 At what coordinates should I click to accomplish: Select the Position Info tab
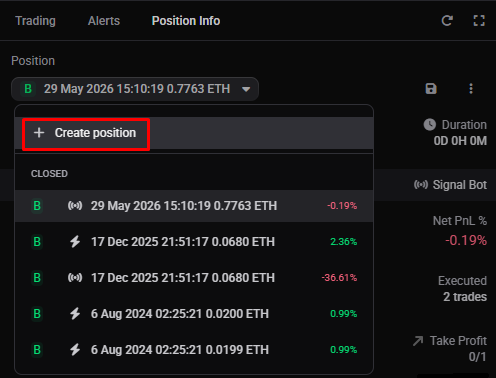[x=186, y=21]
